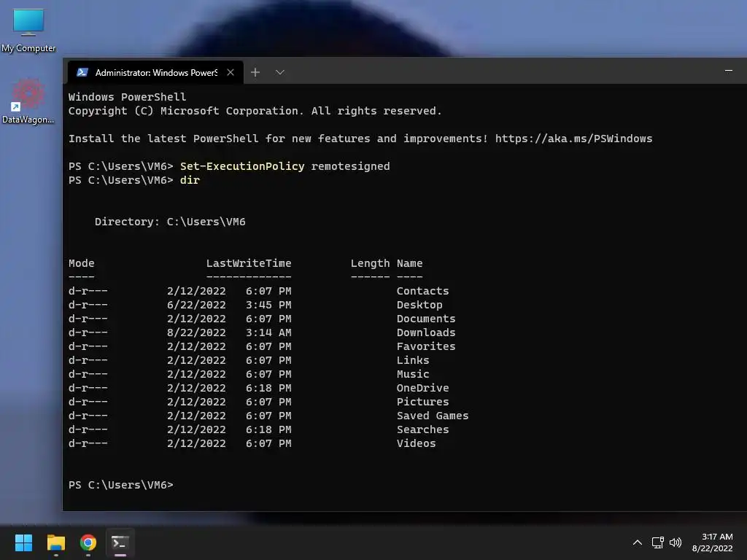Click the Terminal taskbar icon
747x560 pixels.
tap(120, 542)
